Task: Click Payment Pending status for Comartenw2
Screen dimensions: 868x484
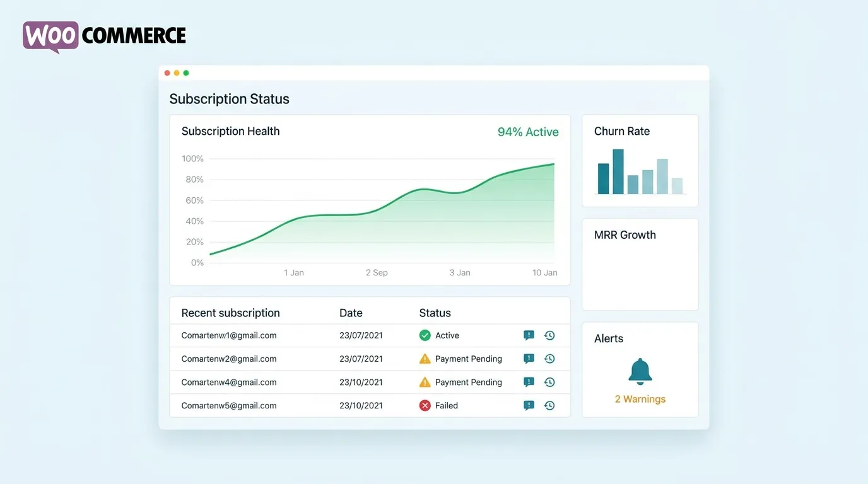Action: click(469, 359)
